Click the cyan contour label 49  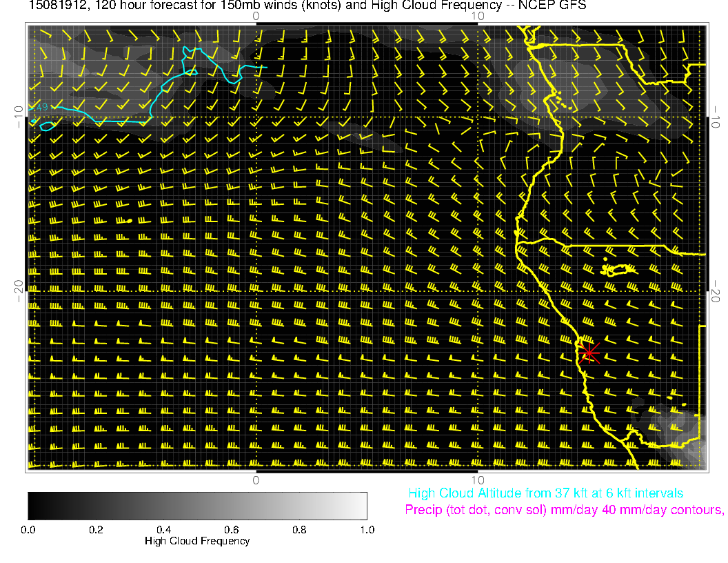point(40,107)
